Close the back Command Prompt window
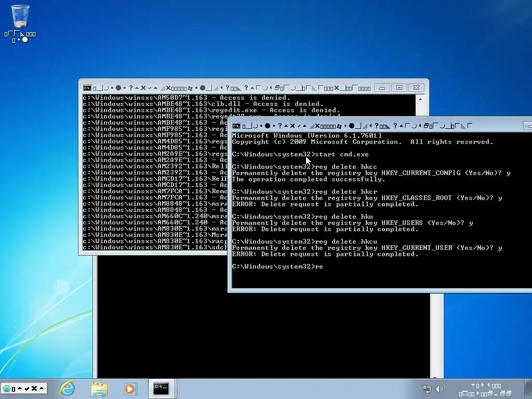Viewport: 532px width, 399px height. pyautogui.click(x=416, y=88)
